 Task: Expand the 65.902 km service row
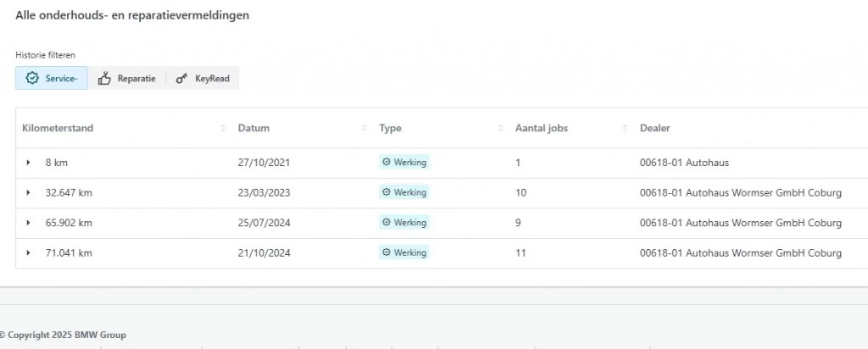coord(28,223)
